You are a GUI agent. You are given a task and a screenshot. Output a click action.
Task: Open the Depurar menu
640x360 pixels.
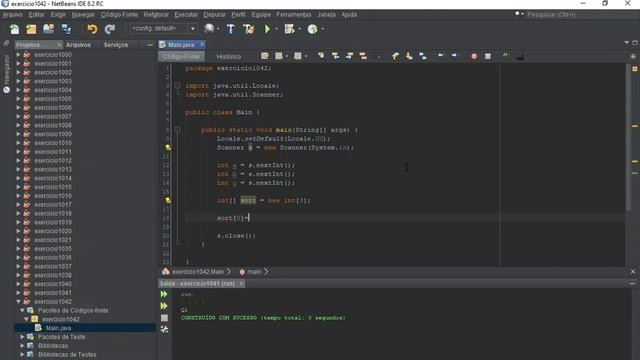pyautogui.click(x=214, y=15)
